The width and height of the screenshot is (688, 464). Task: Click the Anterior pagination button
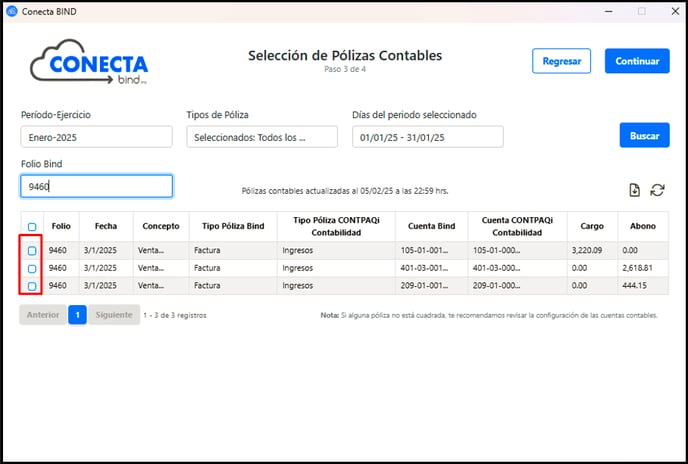tap(43, 315)
